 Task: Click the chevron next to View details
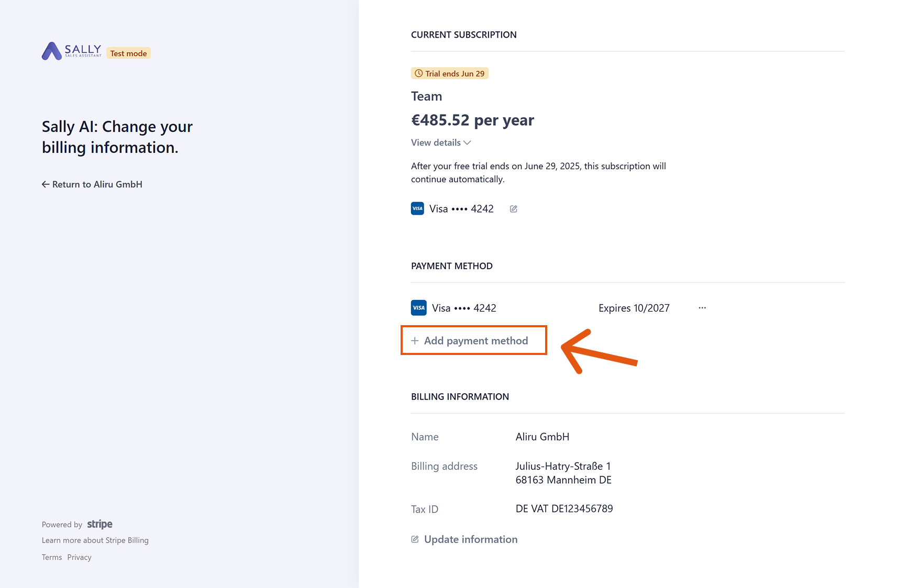(467, 142)
